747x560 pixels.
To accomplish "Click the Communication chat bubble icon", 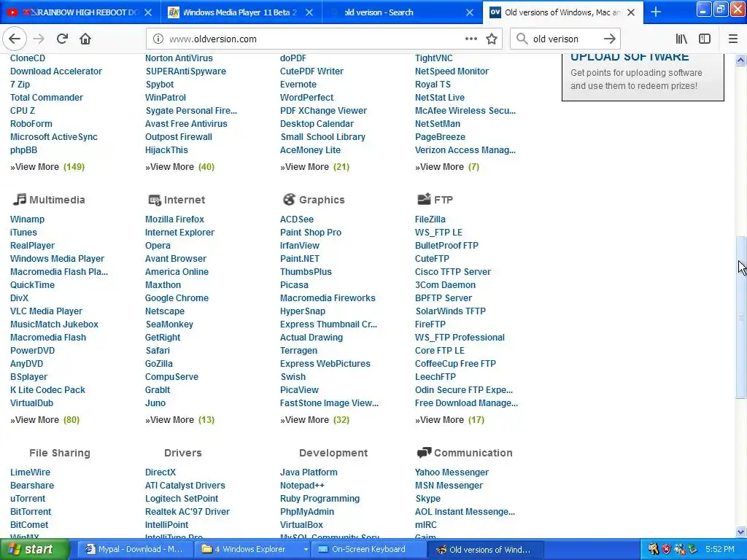I will [x=424, y=452].
